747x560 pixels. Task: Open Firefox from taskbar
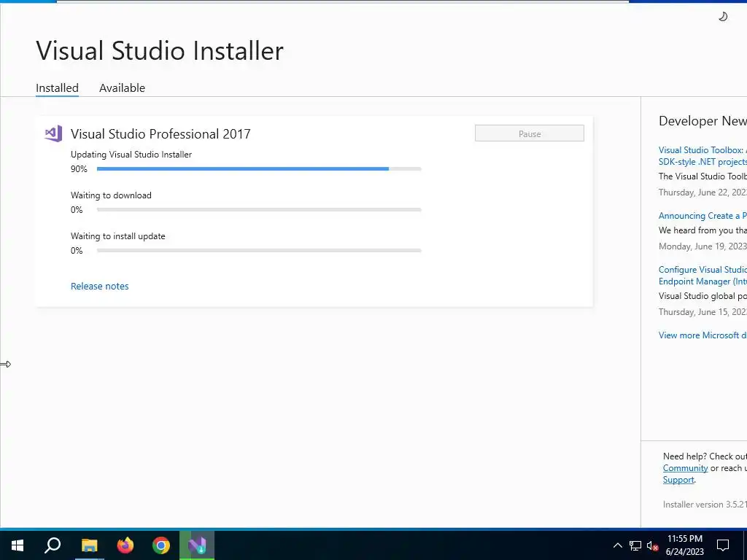point(125,545)
